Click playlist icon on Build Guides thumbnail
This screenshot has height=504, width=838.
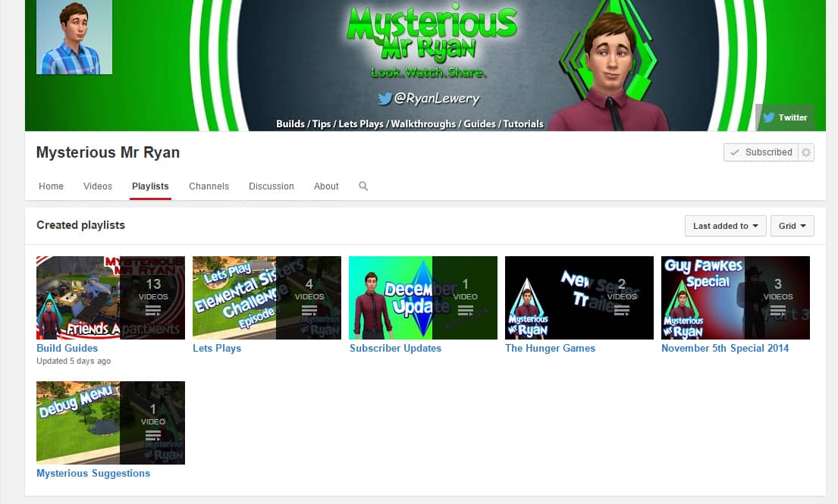coord(152,311)
